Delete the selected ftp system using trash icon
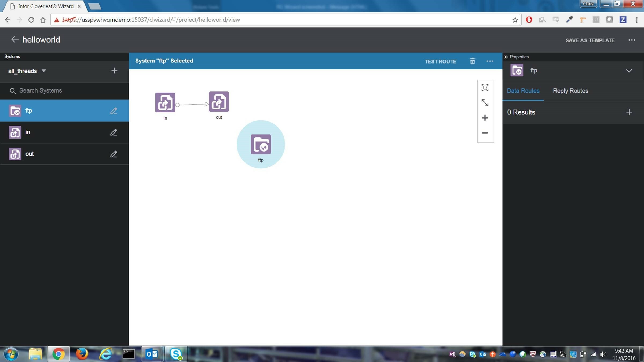Screen dimensions: 644x362 click(x=473, y=61)
